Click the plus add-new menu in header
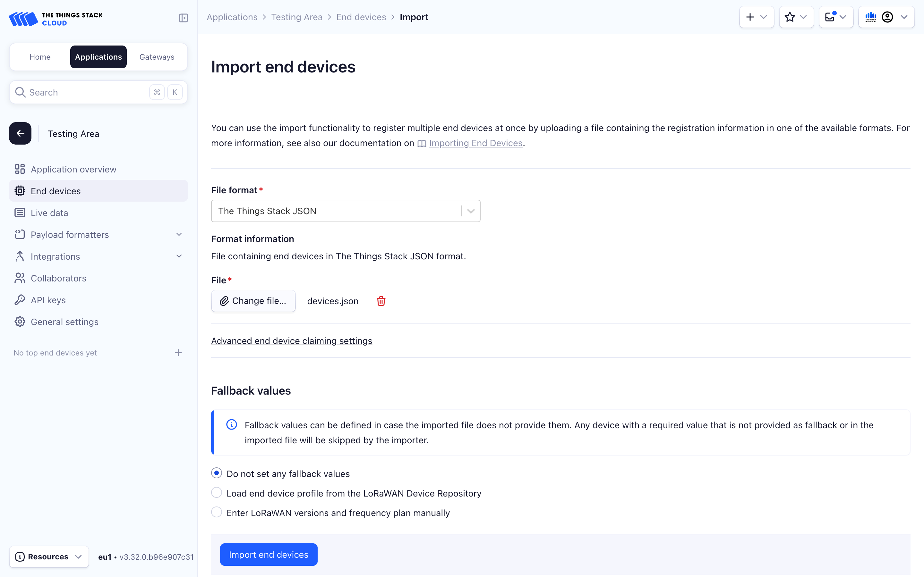 (757, 17)
